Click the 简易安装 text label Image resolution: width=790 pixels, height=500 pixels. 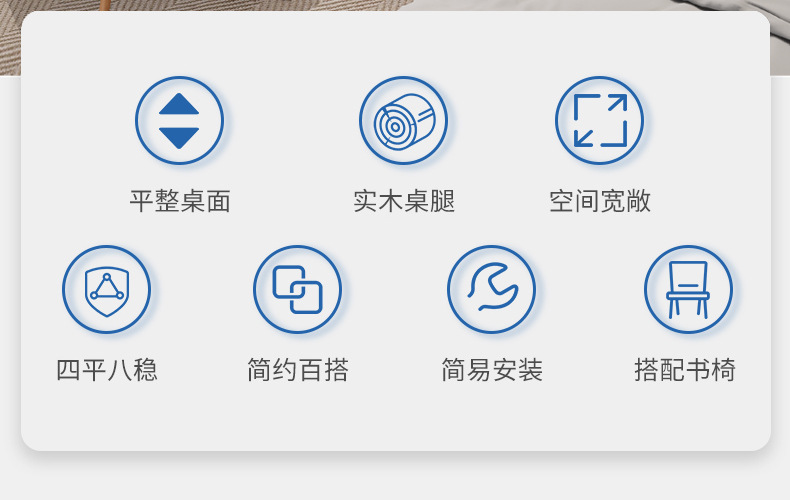pyautogui.click(x=492, y=370)
